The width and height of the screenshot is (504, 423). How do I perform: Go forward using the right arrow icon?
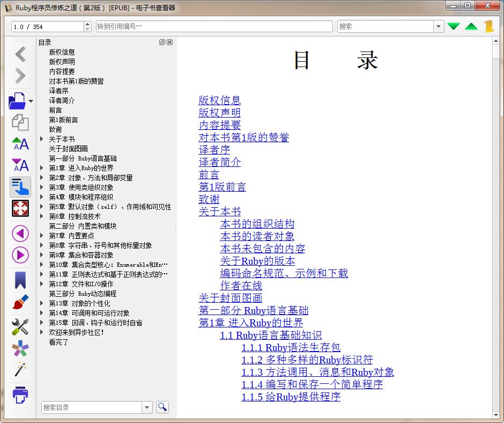20,76
